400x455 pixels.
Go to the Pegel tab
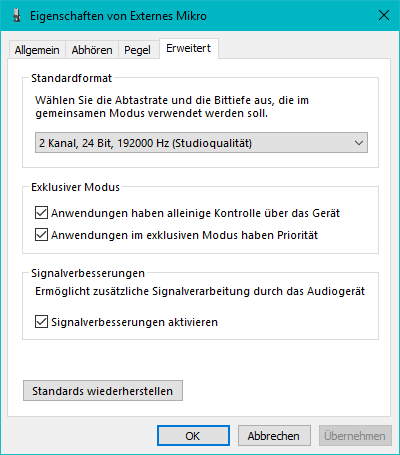pyautogui.click(x=137, y=50)
